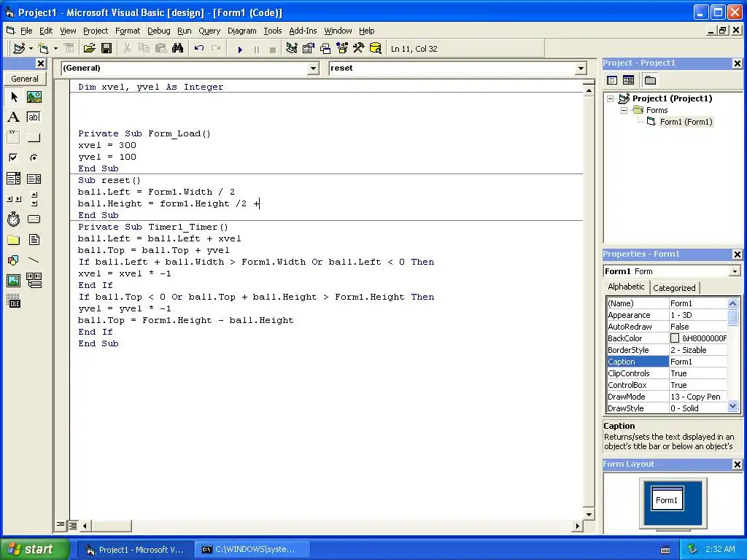The height and width of the screenshot is (560, 747).
Task: Open the reset procedure dropdown
Action: (581, 69)
